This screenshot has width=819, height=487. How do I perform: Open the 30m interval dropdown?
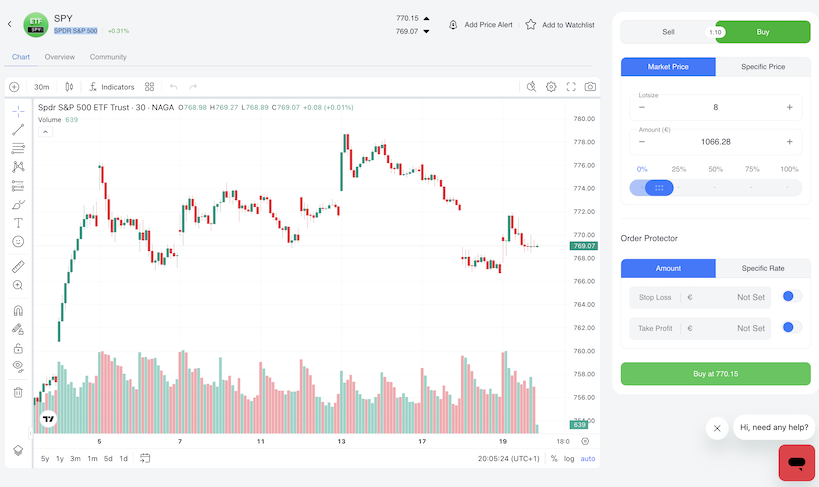coord(42,87)
